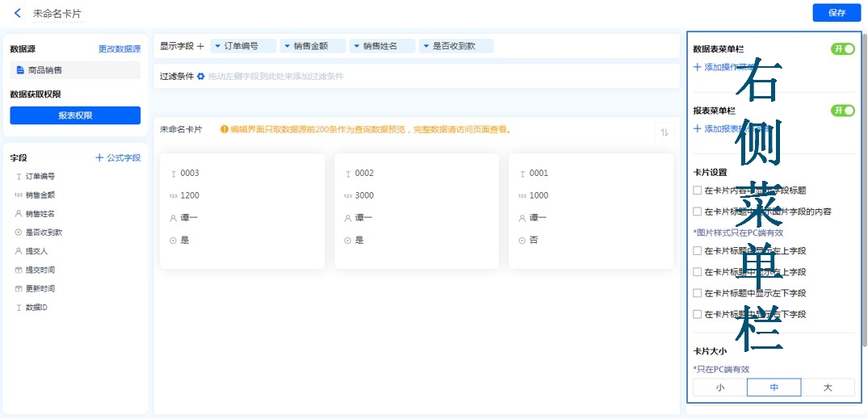Check 在卡片标题中显示左下字段 checkbox

pyautogui.click(x=698, y=293)
